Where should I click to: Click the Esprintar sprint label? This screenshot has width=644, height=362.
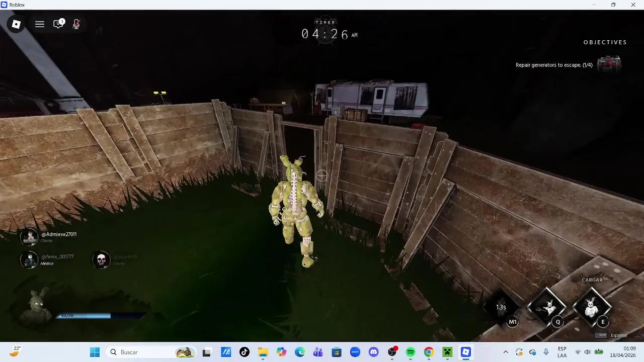coord(619,335)
